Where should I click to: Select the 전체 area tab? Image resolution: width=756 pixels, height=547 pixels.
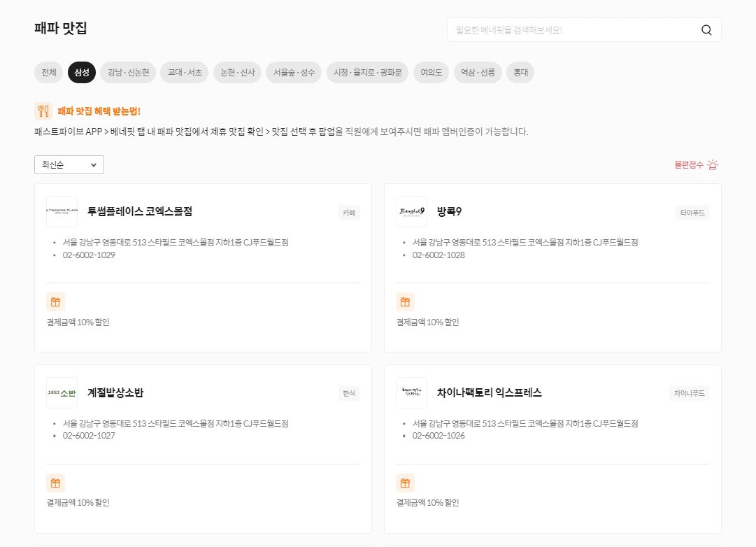49,72
